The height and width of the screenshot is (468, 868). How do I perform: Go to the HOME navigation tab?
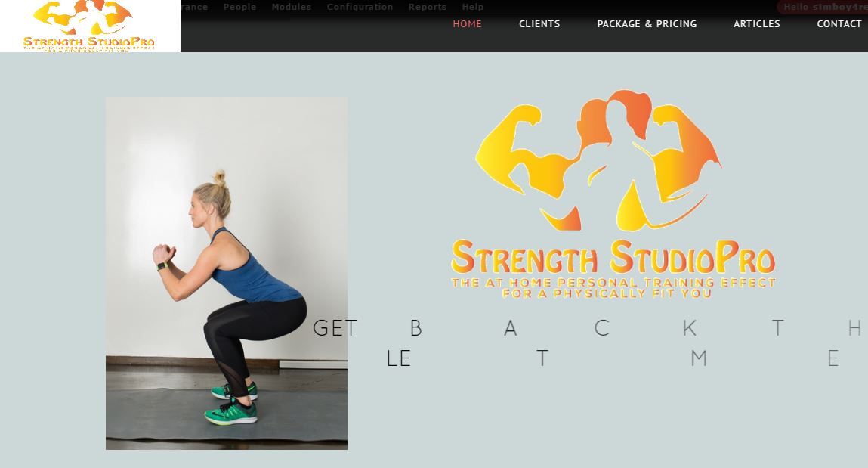(467, 23)
